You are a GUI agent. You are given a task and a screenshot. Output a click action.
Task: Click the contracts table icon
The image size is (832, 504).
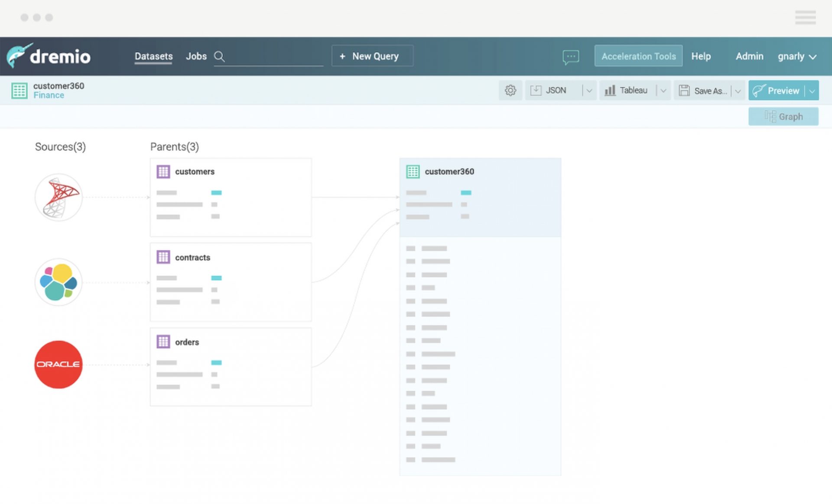pyautogui.click(x=163, y=257)
